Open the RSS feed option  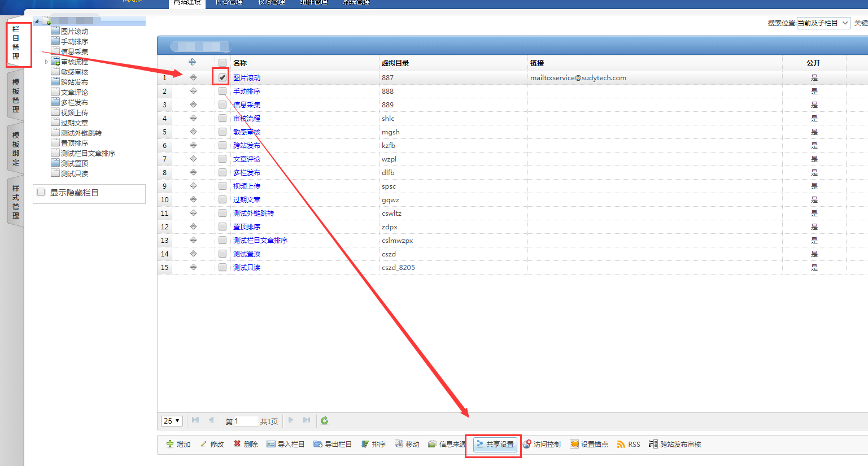(629, 445)
